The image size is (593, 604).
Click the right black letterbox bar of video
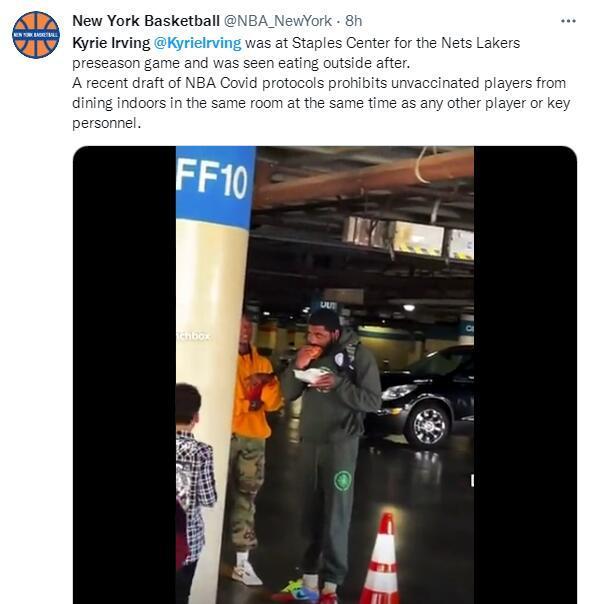pyautogui.click(x=525, y=375)
